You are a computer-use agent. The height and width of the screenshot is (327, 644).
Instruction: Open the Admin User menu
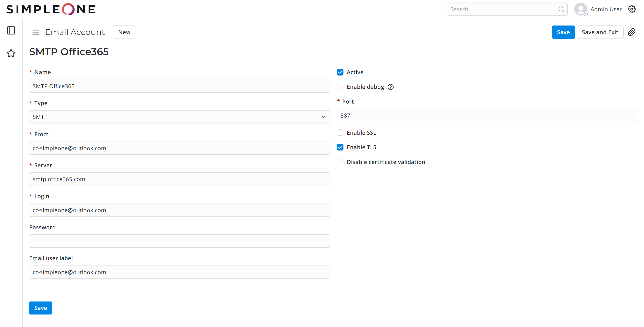click(x=606, y=9)
